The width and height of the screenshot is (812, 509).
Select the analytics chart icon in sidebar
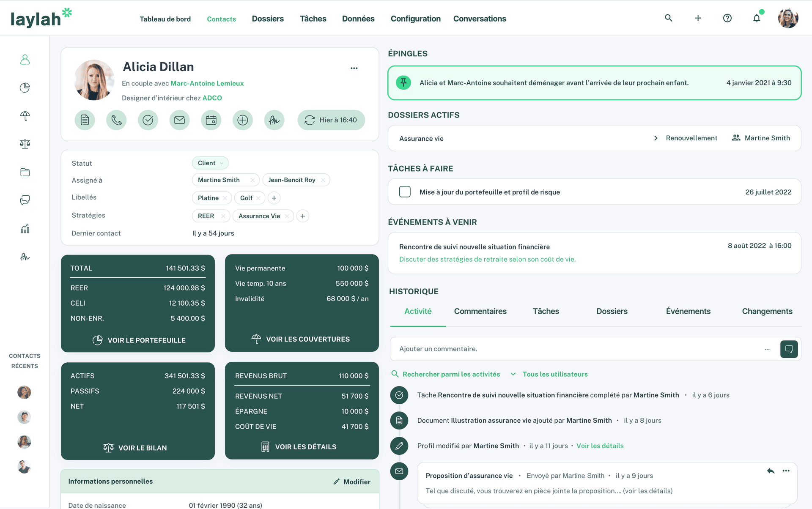coord(25,228)
